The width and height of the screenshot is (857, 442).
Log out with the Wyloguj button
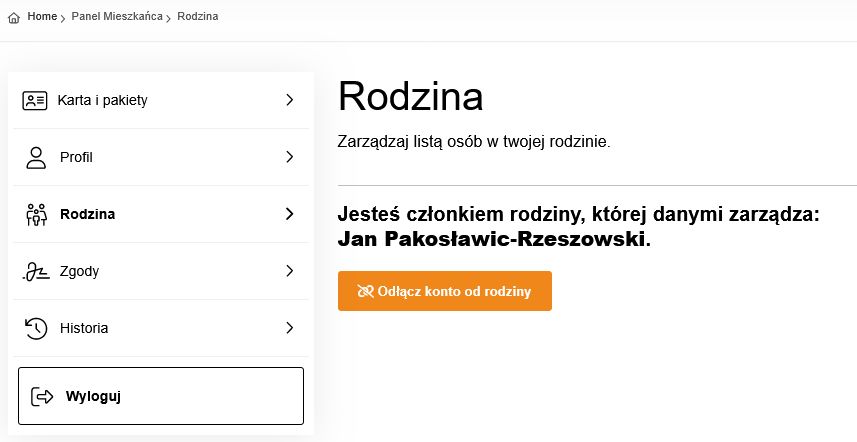pos(161,396)
